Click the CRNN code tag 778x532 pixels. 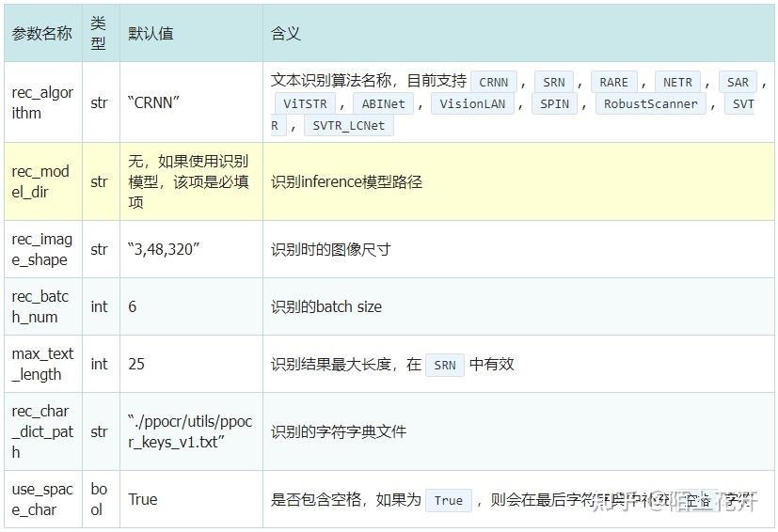coord(494,82)
